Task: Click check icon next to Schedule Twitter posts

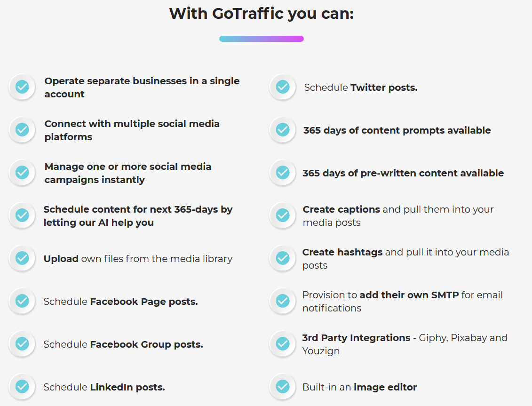Action: point(282,87)
